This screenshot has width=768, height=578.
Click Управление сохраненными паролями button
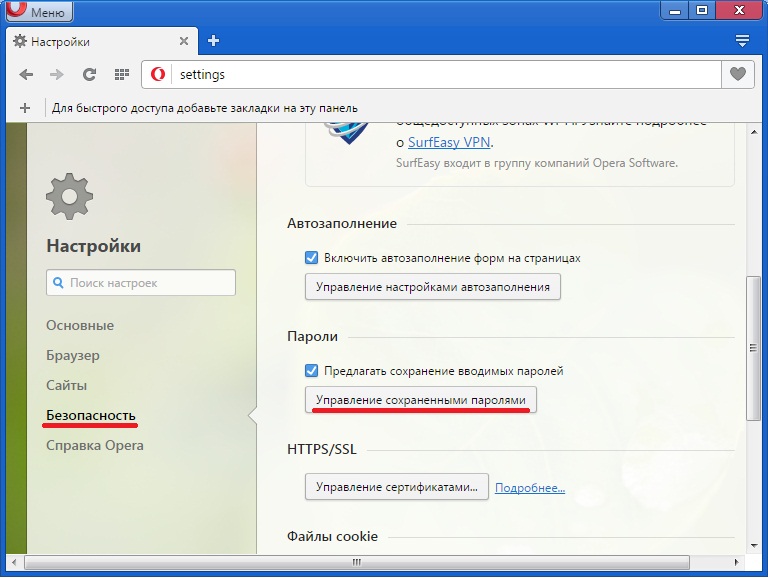[420, 400]
